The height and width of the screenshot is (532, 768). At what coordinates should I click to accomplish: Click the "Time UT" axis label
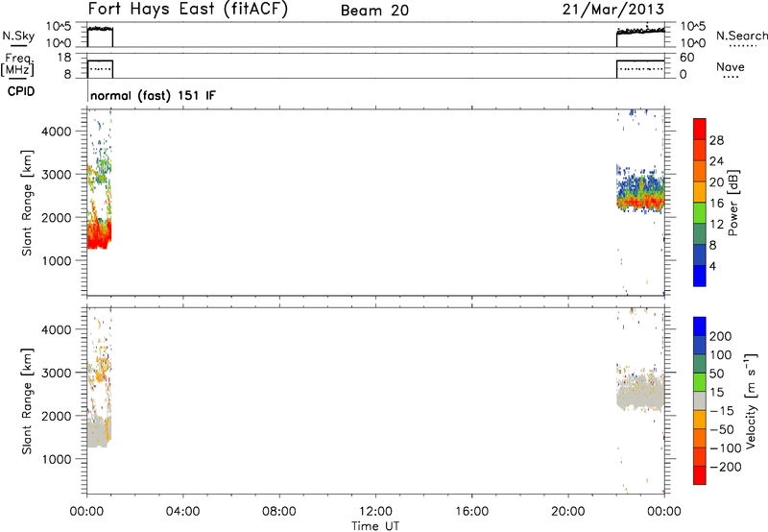click(x=375, y=526)
